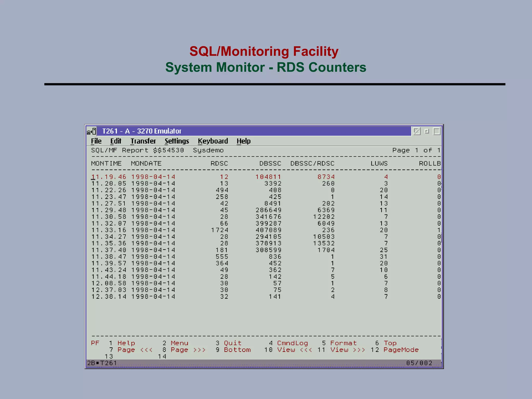Select the row with time 11.33.16
The height and width of the screenshot is (399, 532).
[x=266, y=230]
